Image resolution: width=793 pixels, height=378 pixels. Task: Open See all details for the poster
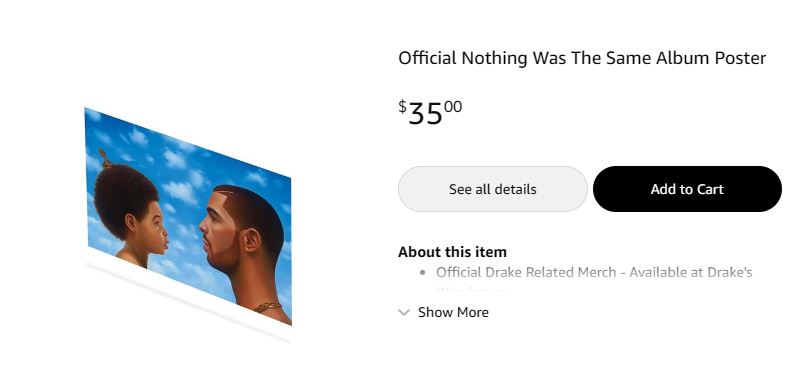(493, 189)
